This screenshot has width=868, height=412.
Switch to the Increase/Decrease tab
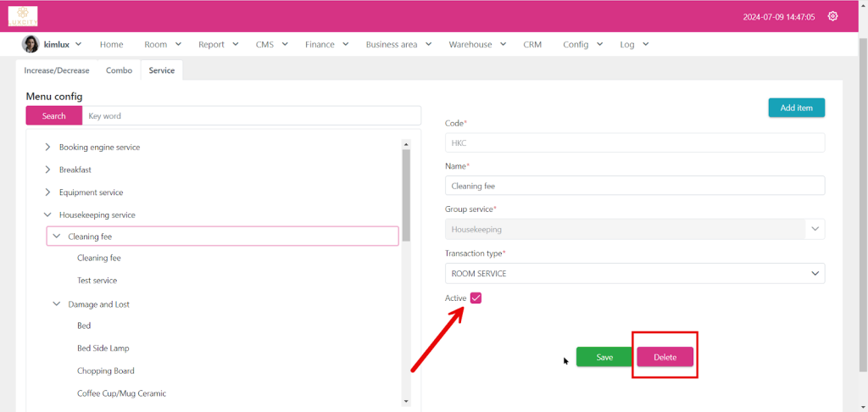coord(57,70)
